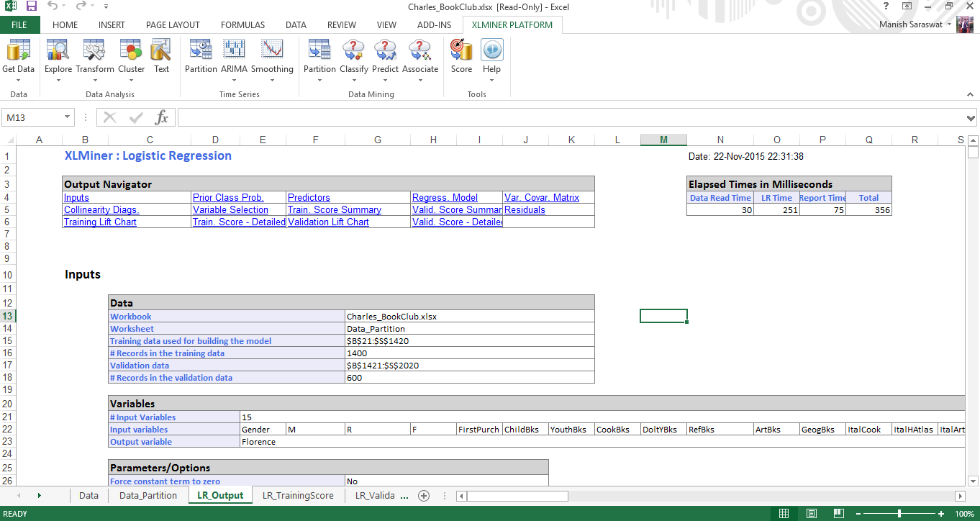Open the Get Data tool

[18, 58]
